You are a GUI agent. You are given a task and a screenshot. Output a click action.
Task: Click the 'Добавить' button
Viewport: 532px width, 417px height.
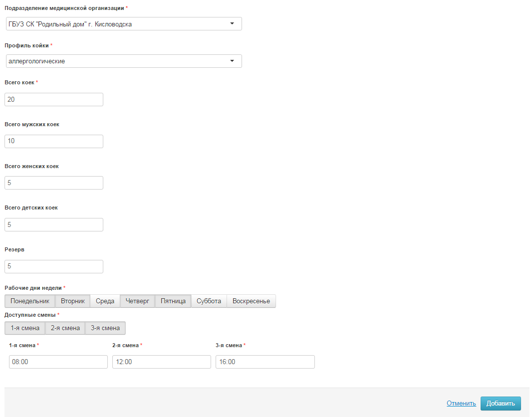tap(501, 404)
